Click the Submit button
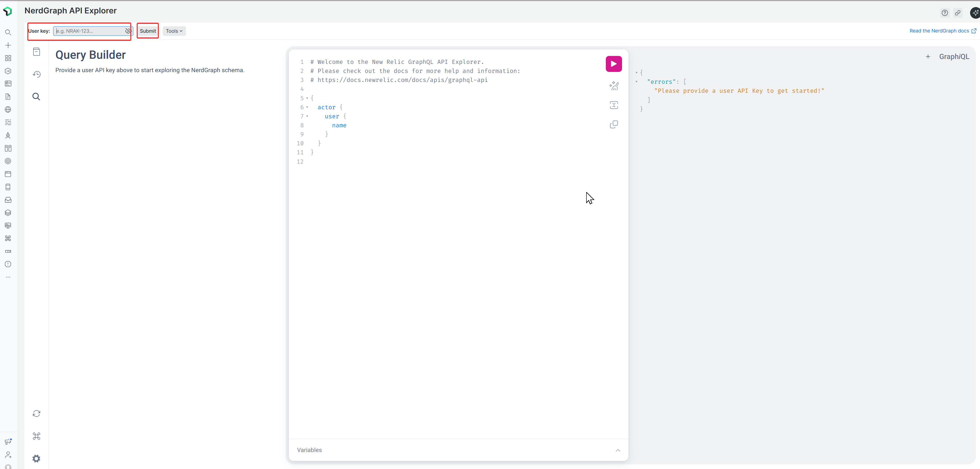The image size is (980, 469). click(148, 31)
